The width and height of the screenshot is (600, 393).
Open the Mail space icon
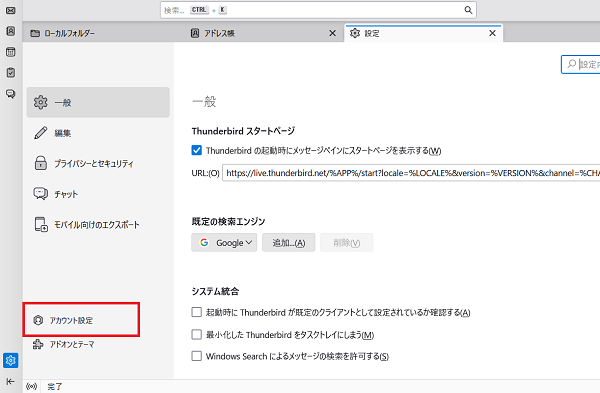(11, 10)
